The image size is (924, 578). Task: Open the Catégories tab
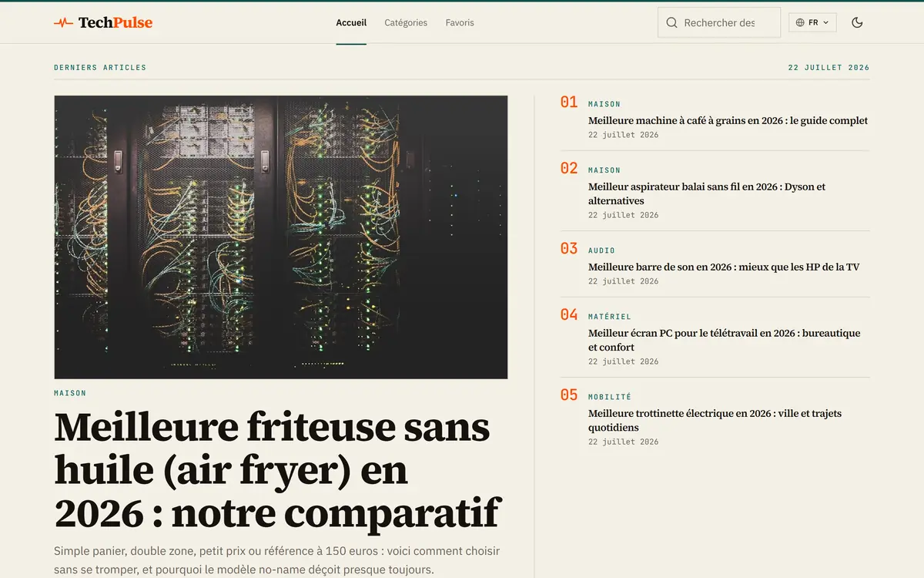pos(406,23)
